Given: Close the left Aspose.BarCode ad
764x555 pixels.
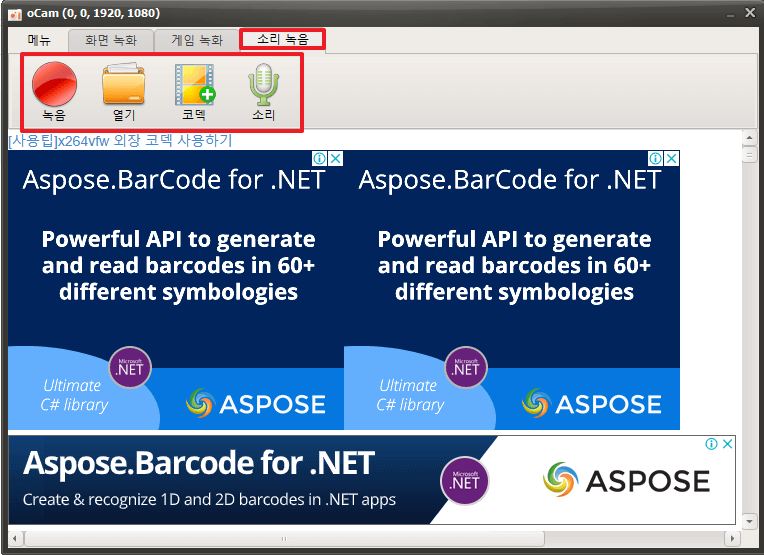Looking at the screenshot, I should [336, 158].
